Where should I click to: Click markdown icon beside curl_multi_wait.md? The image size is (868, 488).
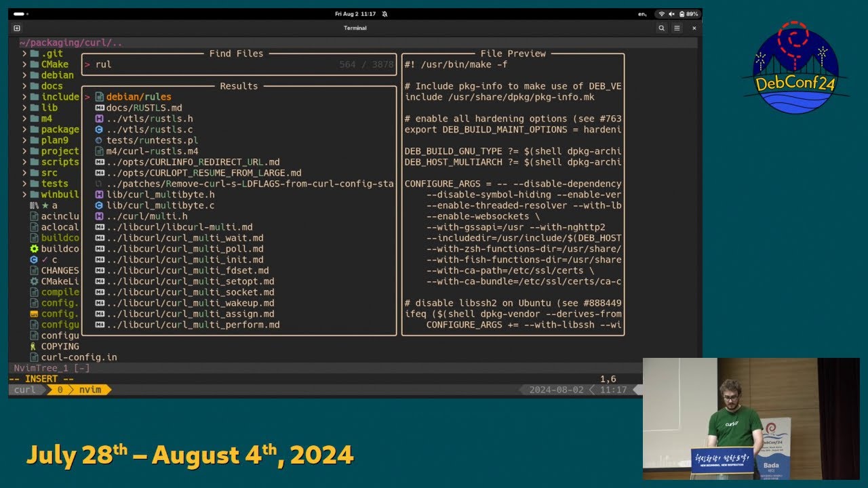tap(99, 238)
